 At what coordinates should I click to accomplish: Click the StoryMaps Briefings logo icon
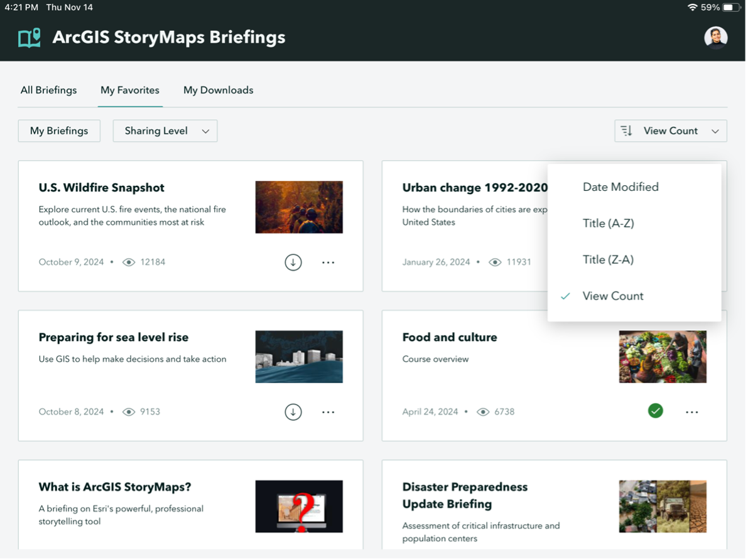(x=29, y=38)
